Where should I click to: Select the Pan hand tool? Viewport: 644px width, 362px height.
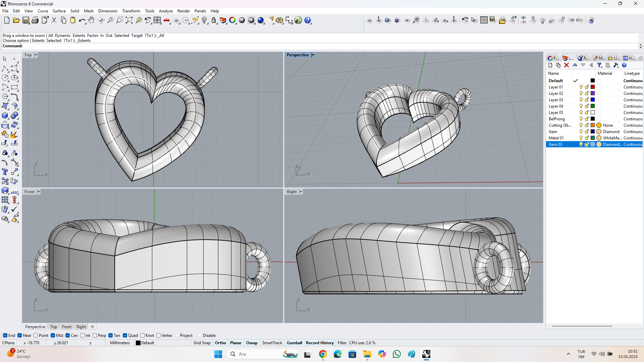[91, 20]
